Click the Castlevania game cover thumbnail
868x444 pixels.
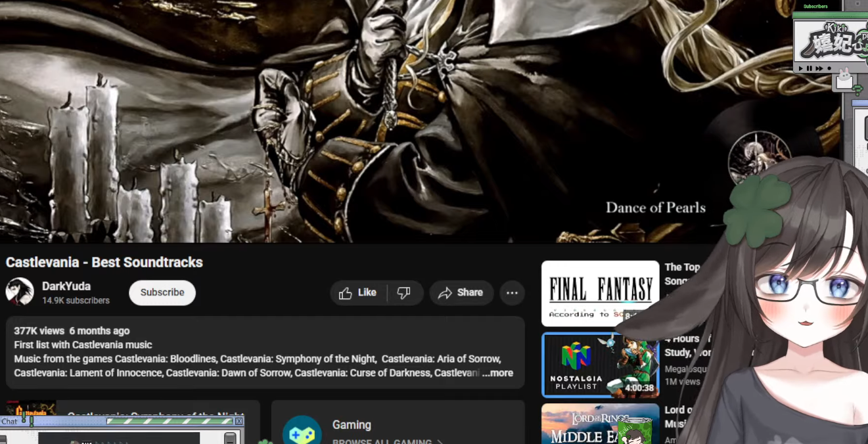coord(31,409)
